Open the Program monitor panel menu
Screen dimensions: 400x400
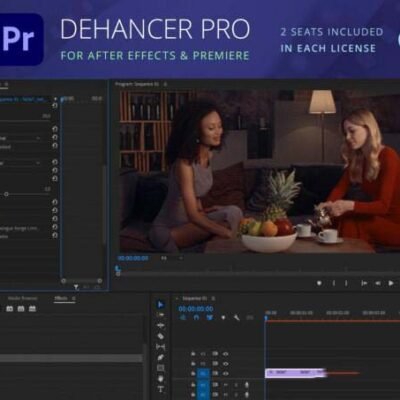(165, 84)
